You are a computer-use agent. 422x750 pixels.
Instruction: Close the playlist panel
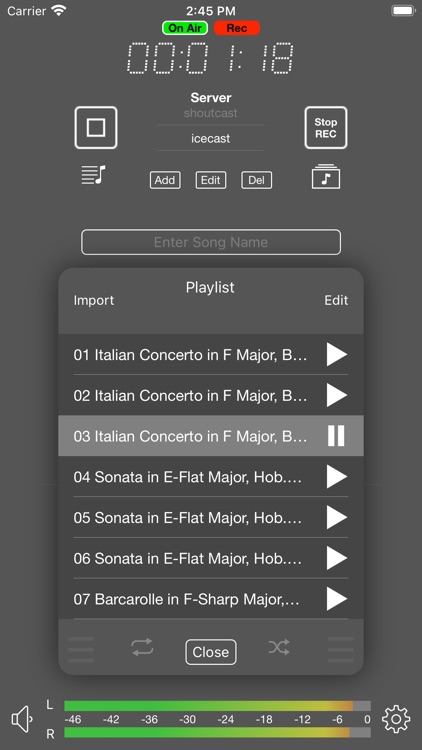[211, 652]
